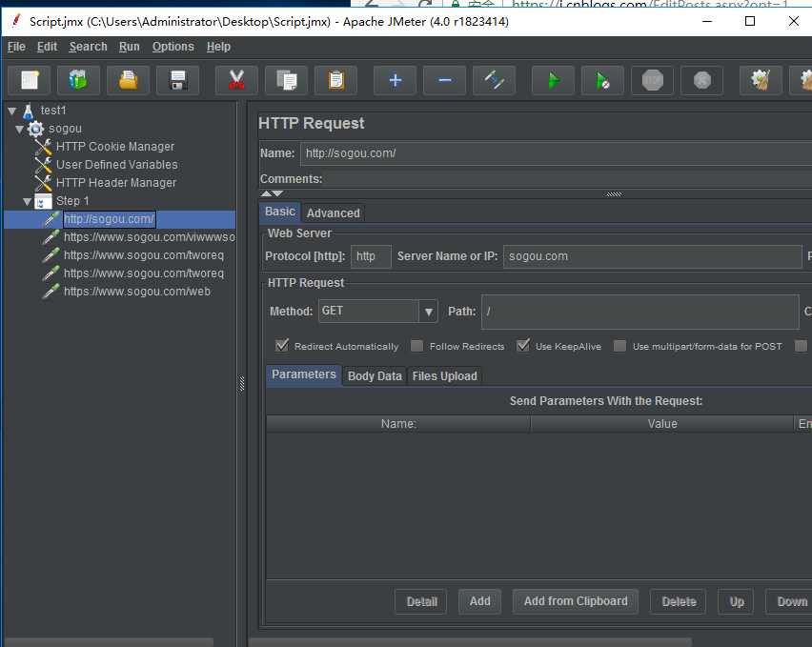Collapse the sogou thread group arrow
The image size is (812, 647).
[20, 129]
